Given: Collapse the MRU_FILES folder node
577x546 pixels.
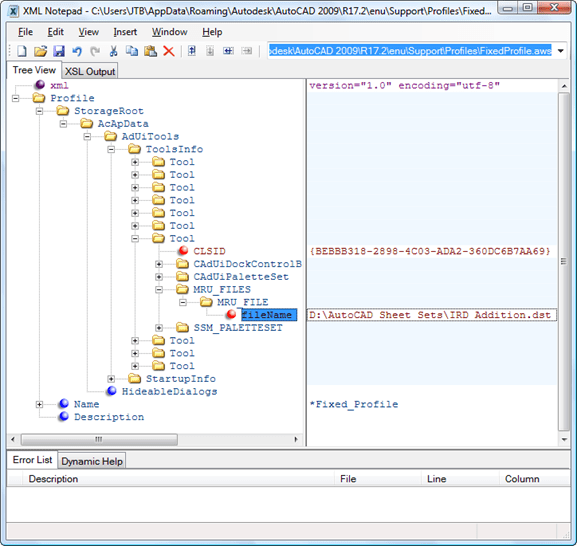Looking at the screenshot, I should point(159,290).
